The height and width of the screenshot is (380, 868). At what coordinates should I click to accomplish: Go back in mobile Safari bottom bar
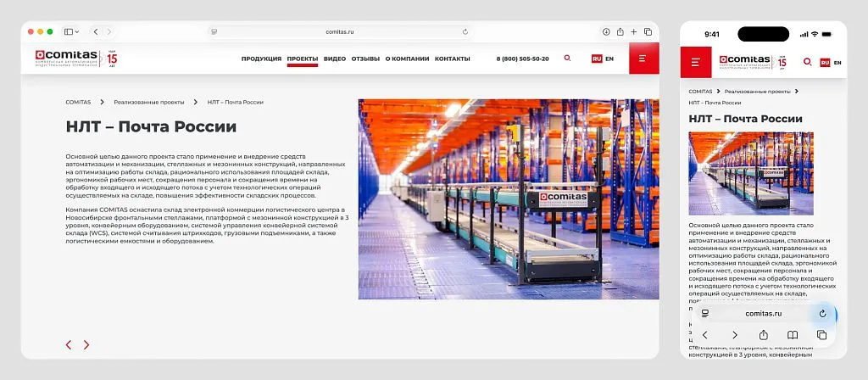tap(704, 335)
